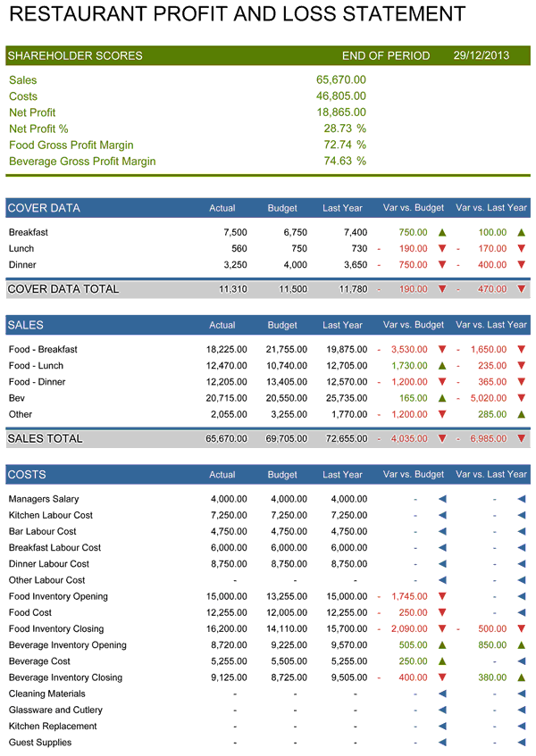Screen dimensions: 536x756
Task: Click the Kitchen Labour Cost row label
Action: click(51, 516)
